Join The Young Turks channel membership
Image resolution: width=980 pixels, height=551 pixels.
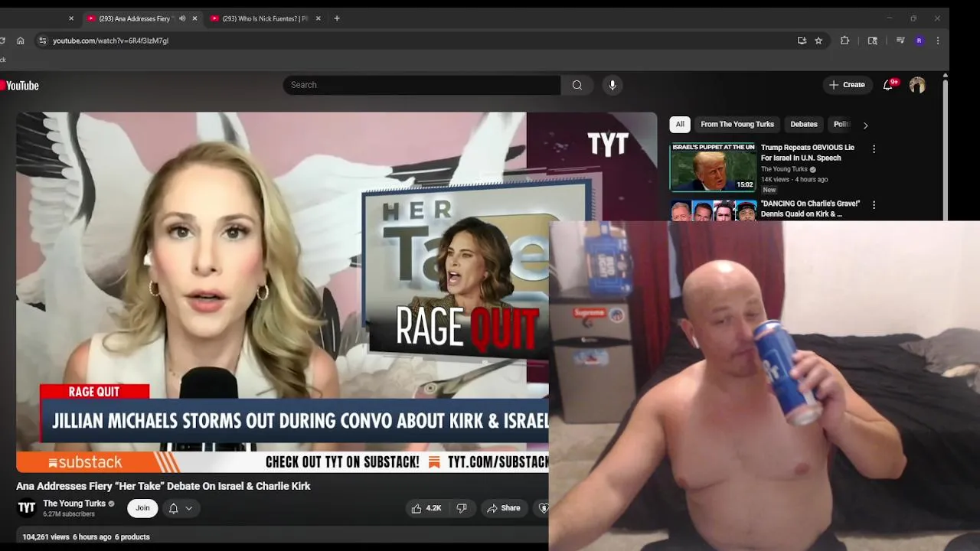(x=142, y=508)
